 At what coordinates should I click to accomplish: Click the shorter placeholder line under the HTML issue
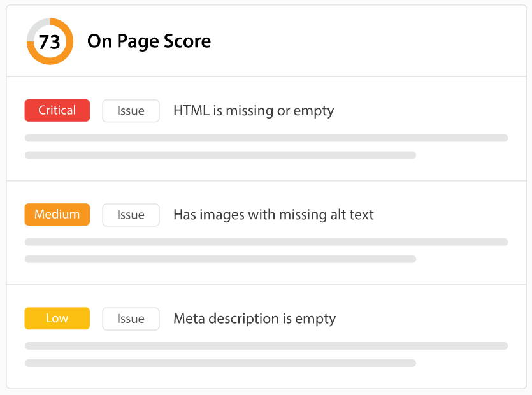click(220, 155)
